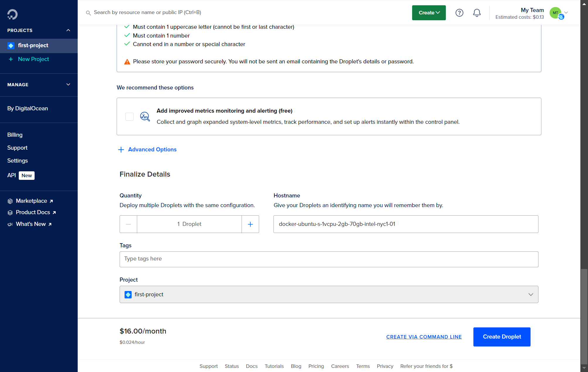Open the Project first-project dropdown

pyautogui.click(x=329, y=294)
